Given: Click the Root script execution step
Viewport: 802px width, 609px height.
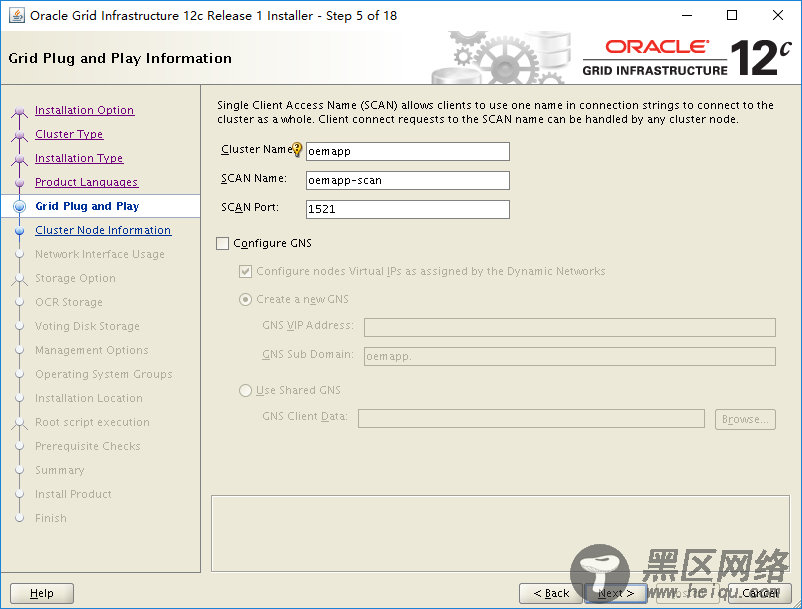Looking at the screenshot, I should tap(92, 422).
